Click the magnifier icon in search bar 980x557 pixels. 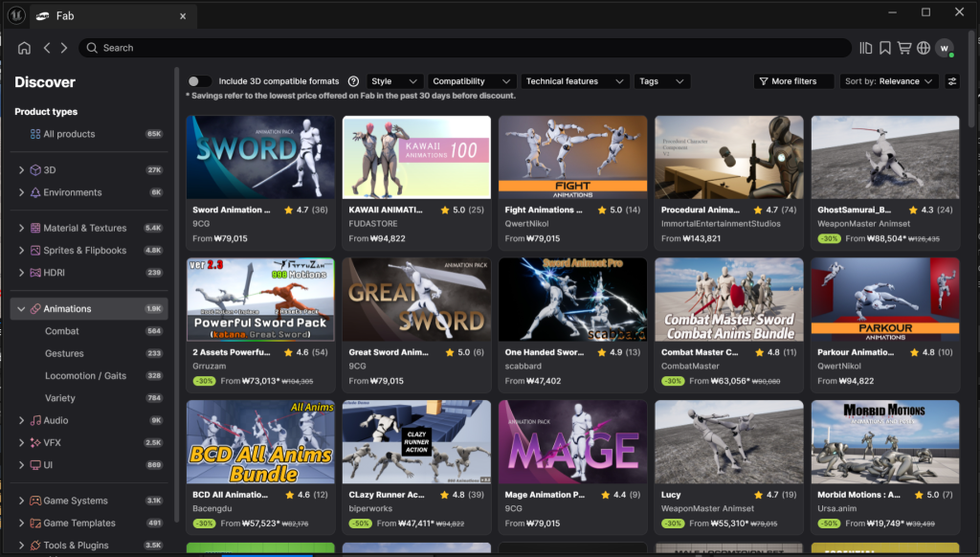(x=92, y=48)
